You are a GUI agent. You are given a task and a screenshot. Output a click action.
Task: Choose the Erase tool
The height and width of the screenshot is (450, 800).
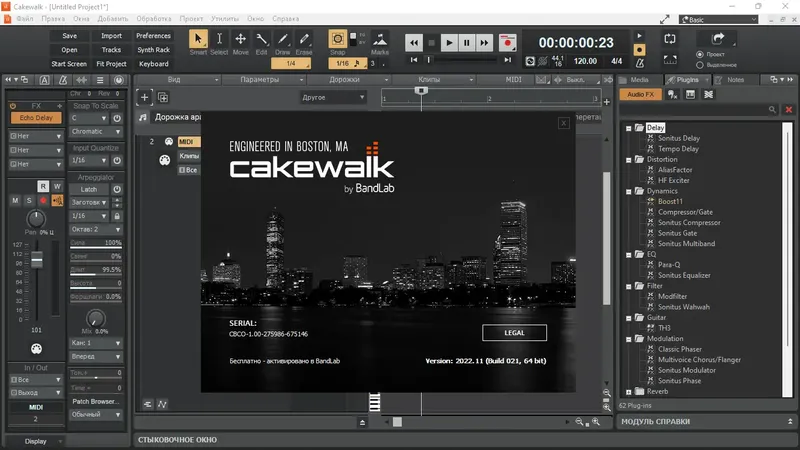coord(304,39)
